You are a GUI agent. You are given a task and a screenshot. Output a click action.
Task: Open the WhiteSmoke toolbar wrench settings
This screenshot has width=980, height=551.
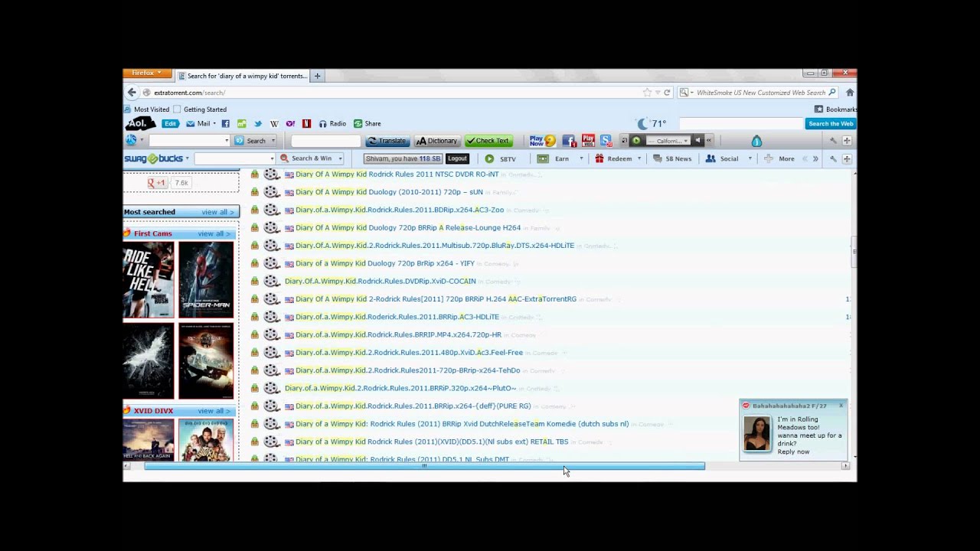click(x=833, y=141)
